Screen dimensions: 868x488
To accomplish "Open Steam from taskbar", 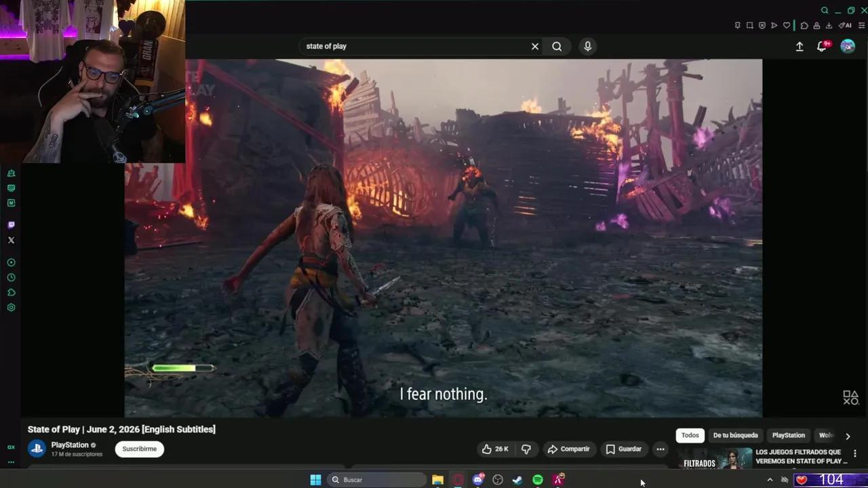I will click(x=517, y=480).
